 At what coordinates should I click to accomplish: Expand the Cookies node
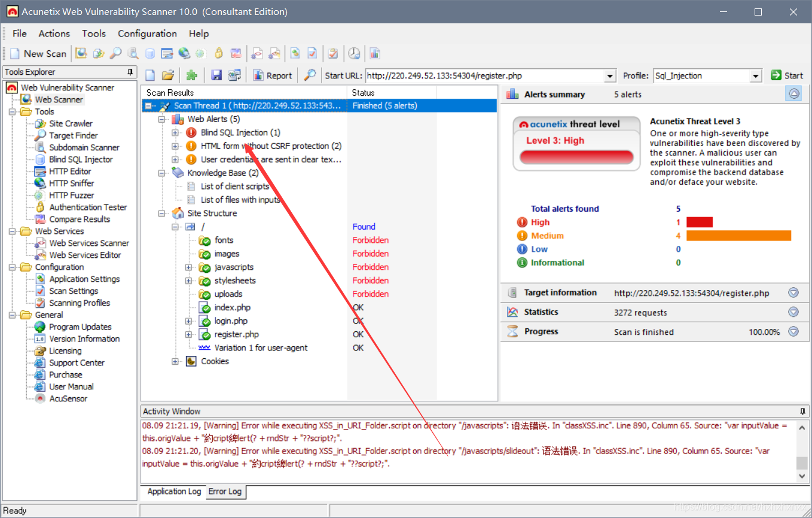coord(175,361)
